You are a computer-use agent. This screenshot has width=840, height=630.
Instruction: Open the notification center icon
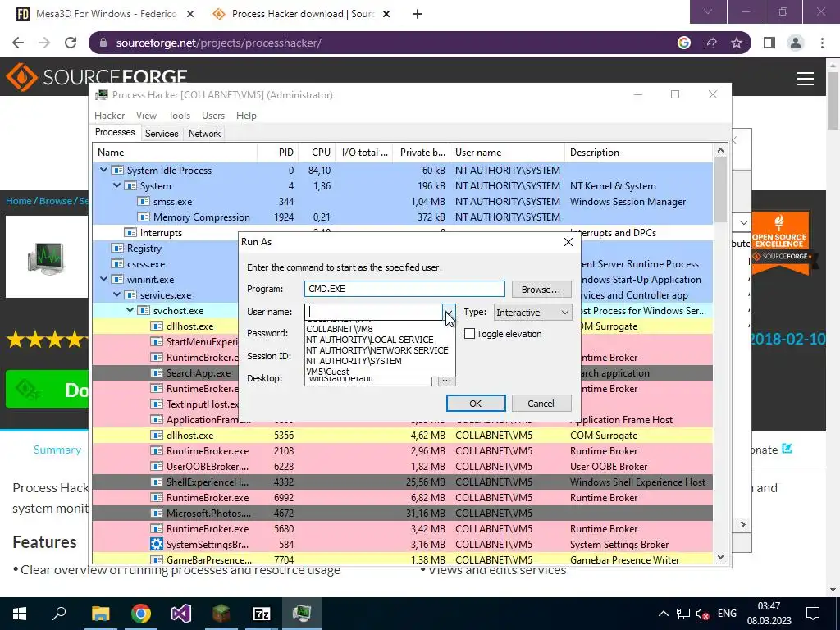click(x=813, y=614)
